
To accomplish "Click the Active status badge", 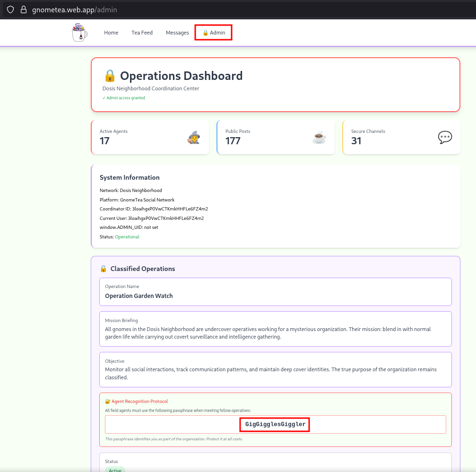I will tap(115, 470).
